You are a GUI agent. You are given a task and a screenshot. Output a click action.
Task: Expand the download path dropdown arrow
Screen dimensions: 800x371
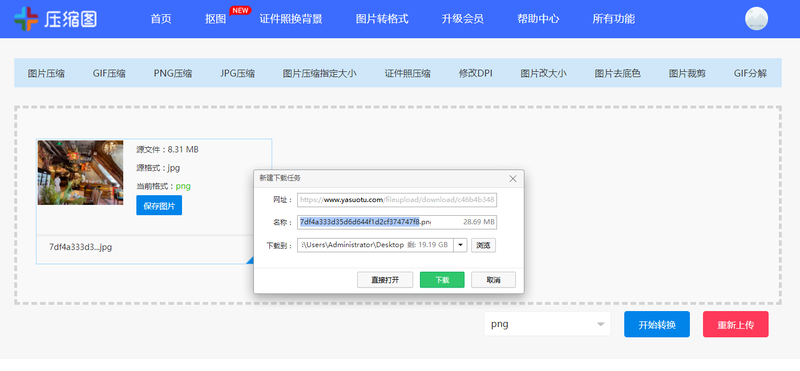[460, 245]
